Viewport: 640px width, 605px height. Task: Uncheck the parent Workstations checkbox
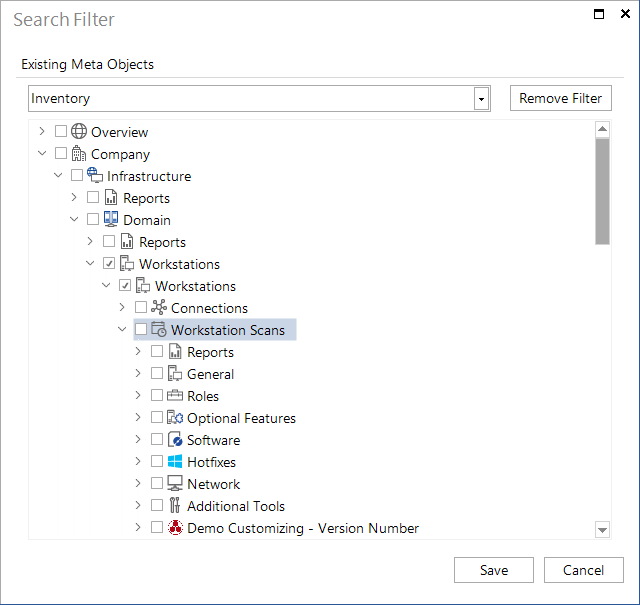click(109, 263)
